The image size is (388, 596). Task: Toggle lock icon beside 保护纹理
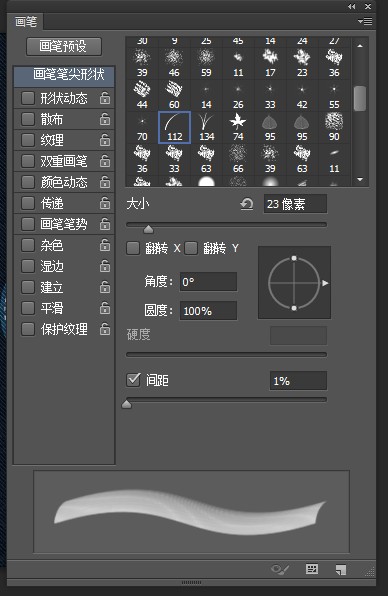pos(105,328)
